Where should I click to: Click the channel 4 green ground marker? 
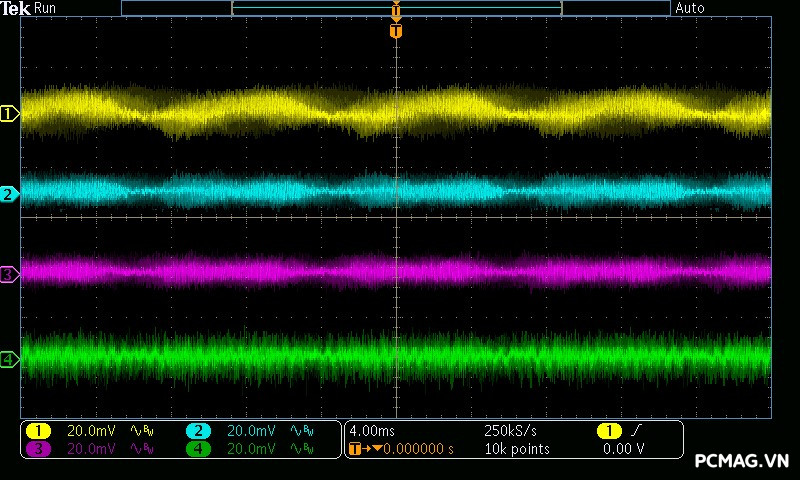point(9,359)
